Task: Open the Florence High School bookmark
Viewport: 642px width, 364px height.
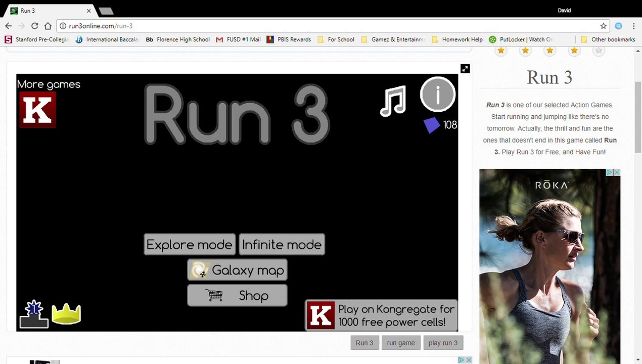Action: [177, 39]
